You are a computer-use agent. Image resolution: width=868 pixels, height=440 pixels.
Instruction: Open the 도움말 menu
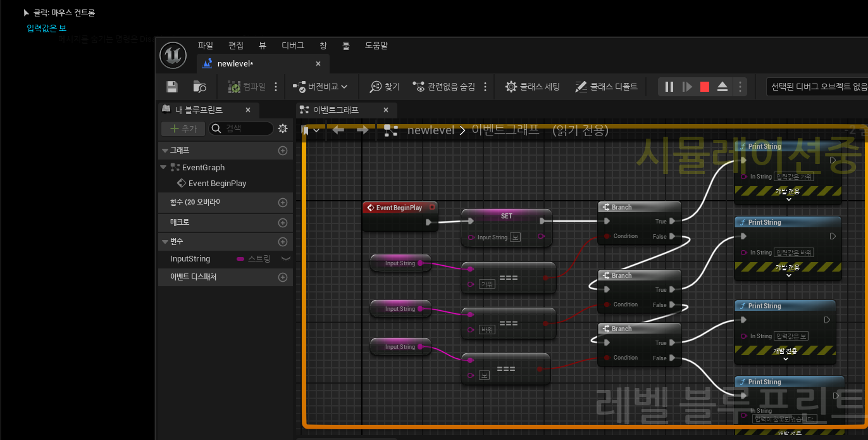click(x=376, y=46)
